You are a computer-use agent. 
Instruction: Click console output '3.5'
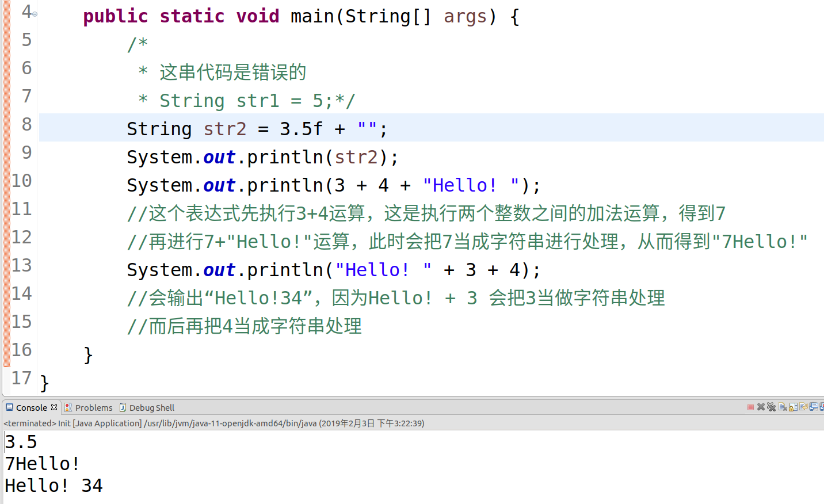[x=21, y=442]
